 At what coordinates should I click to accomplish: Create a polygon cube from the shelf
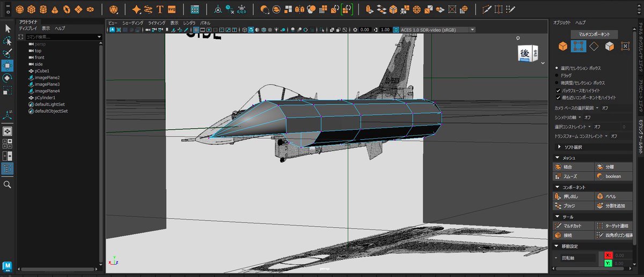(31, 9)
